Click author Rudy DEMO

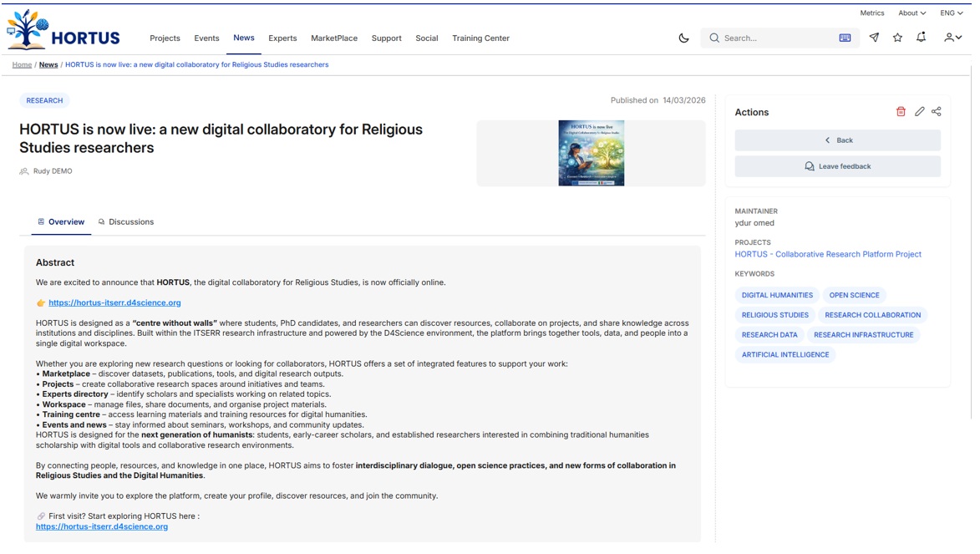pyautogui.click(x=53, y=171)
